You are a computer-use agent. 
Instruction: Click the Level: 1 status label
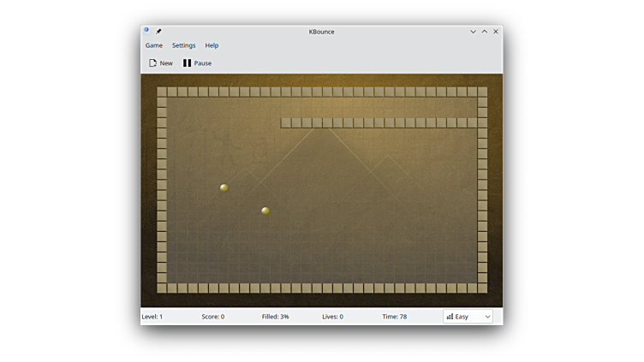point(152,317)
